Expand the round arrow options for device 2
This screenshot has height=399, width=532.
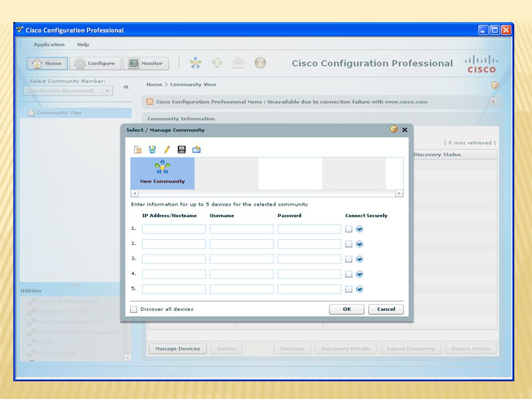[360, 244]
